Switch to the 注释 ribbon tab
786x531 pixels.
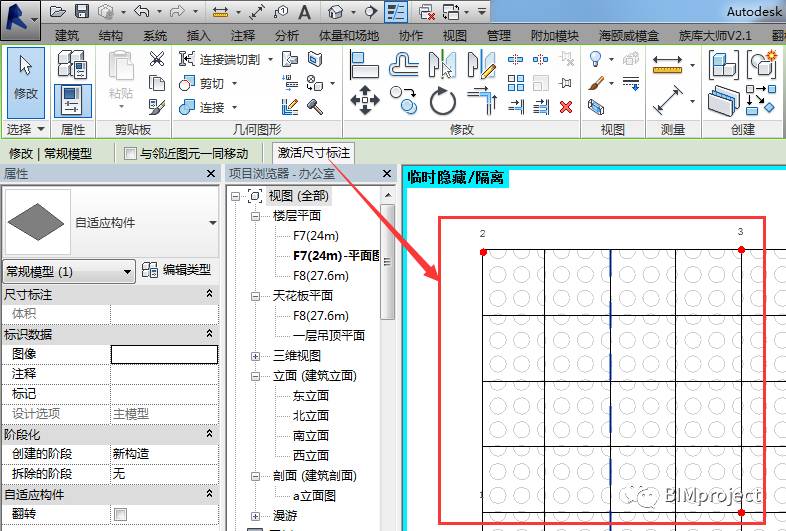point(243,35)
